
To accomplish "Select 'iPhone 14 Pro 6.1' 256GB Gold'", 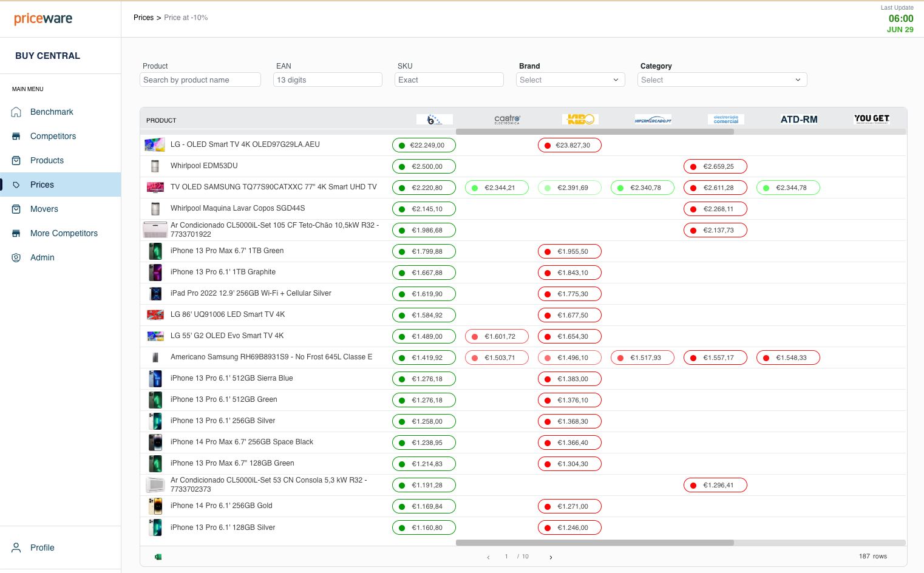I will [222, 506].
